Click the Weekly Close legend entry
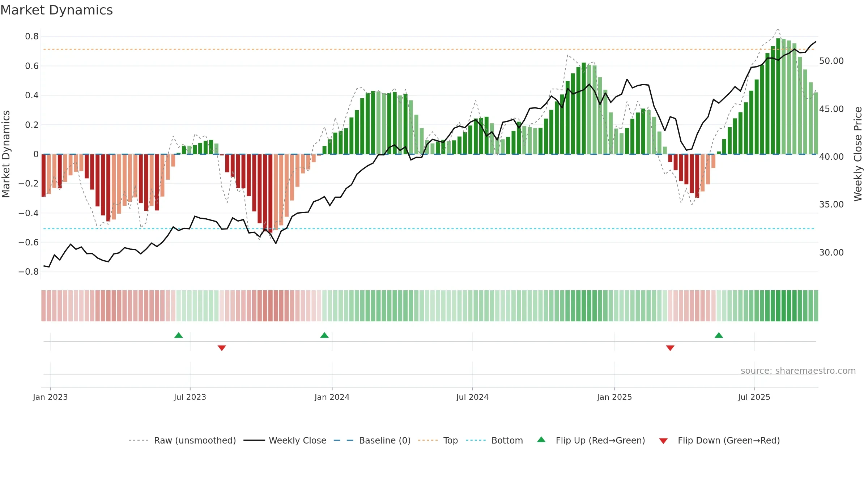Viewport: 868px width, 488px height. pyautogui.click(x=285, y=440)
